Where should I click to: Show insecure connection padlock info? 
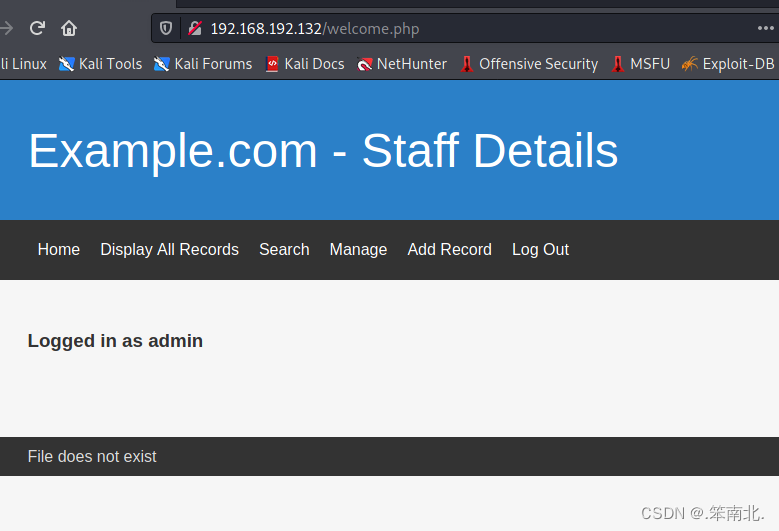click(195, 28)
